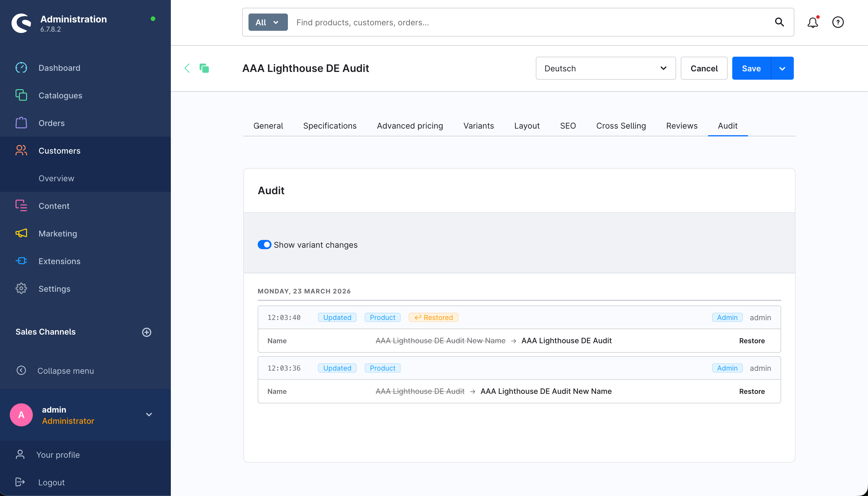The height and width of the screenshot is (496, 868).
Task: Switch to the Layout tab
Action: pos(527,126)
